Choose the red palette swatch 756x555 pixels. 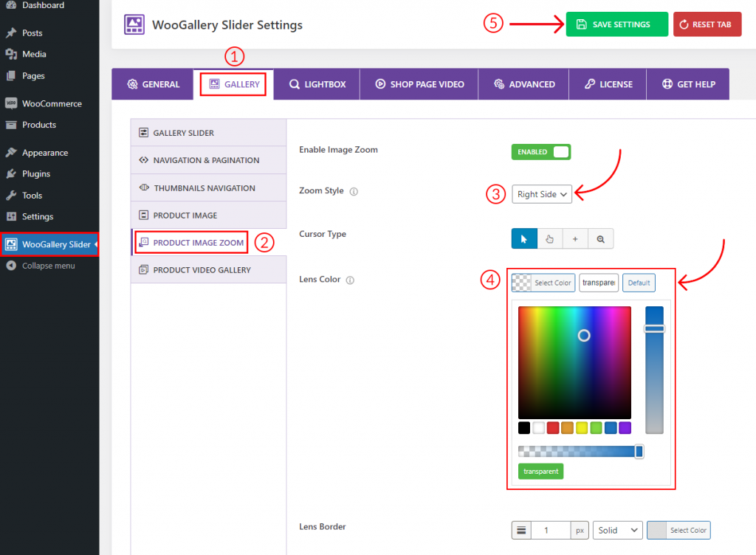553,428
